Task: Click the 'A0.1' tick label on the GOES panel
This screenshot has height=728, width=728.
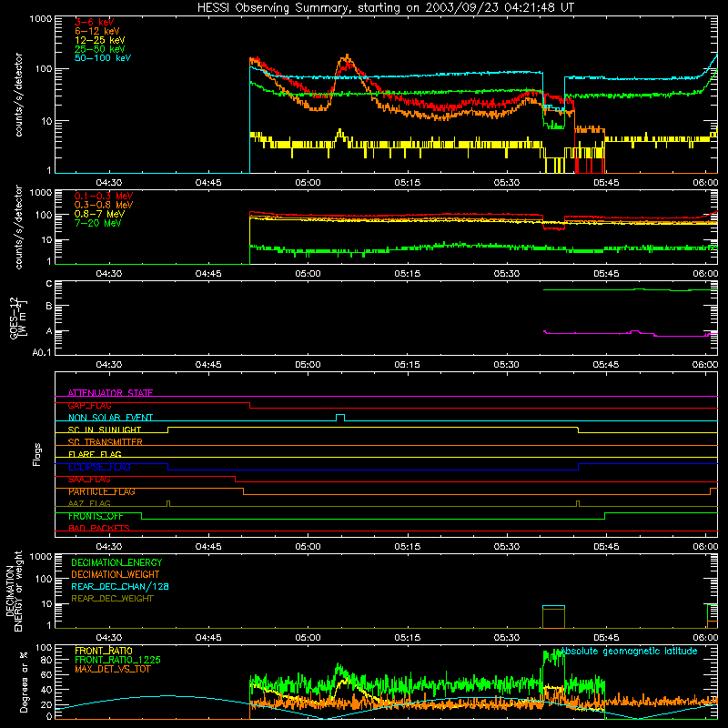Action: click(42, 352)
